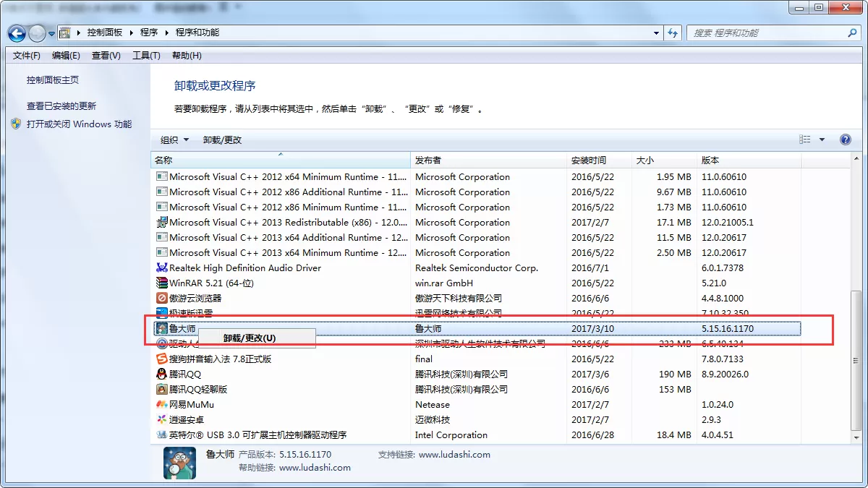Sort by the 版本 column header
868x488 pixels.
749,160
